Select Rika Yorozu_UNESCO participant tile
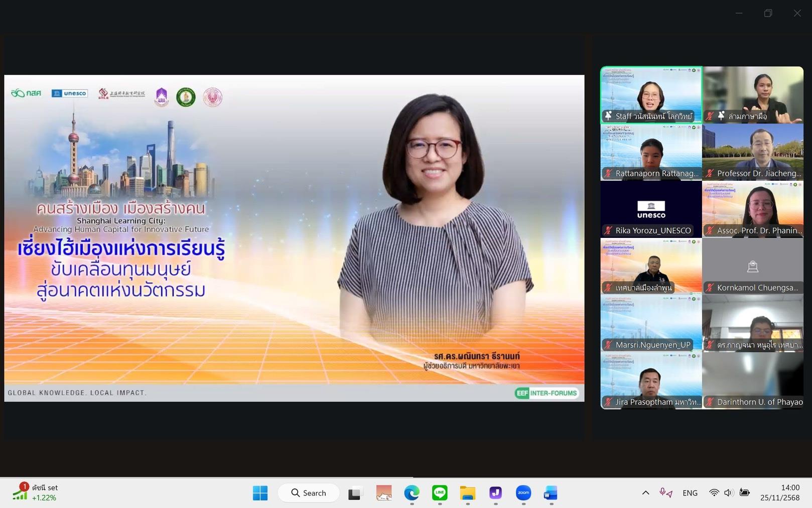Screen dimensions: 812x508 [x=651, y=209]
